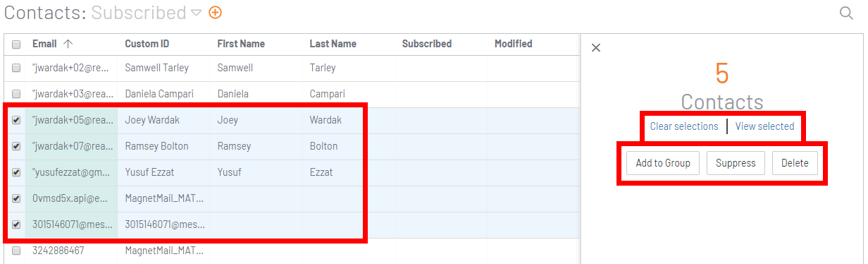
Task: Sort by the Last Name column header
Action: tap(333, 44)
